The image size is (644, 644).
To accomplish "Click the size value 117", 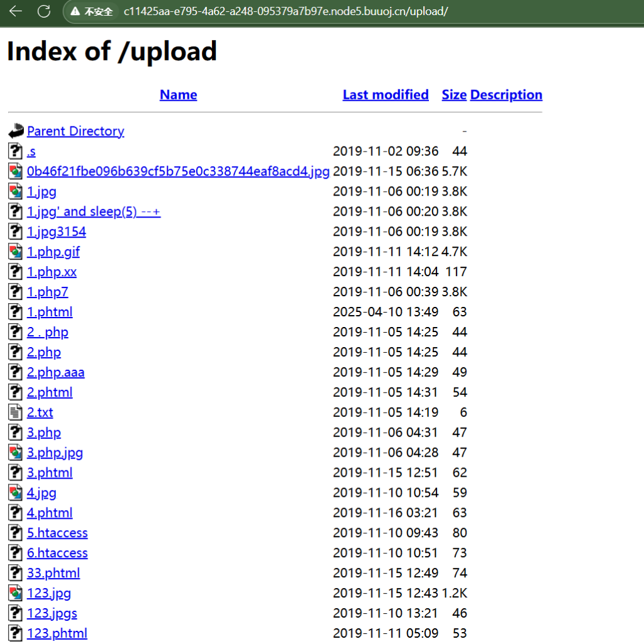I will pos(457,272).
